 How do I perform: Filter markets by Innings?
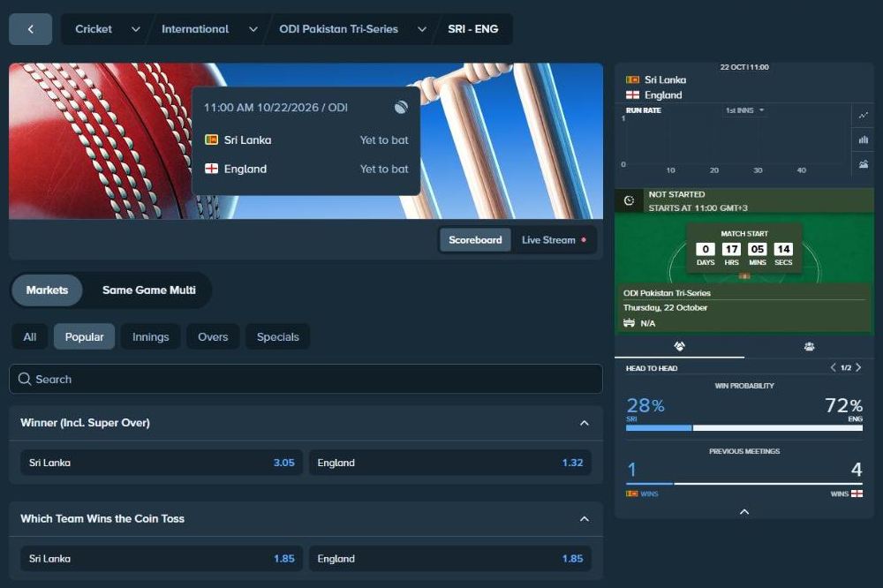pyautogui.click(x=150, y=336)
